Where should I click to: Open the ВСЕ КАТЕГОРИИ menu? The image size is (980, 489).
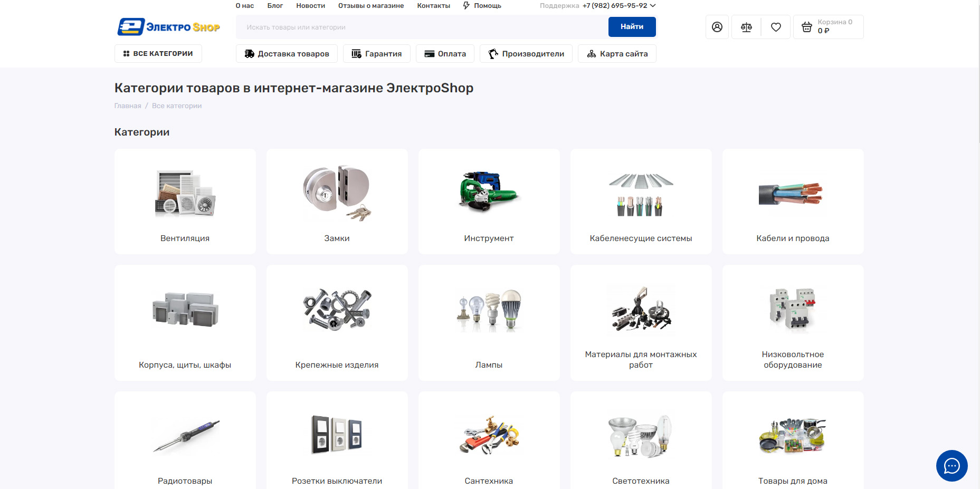(x=158, y=54)
